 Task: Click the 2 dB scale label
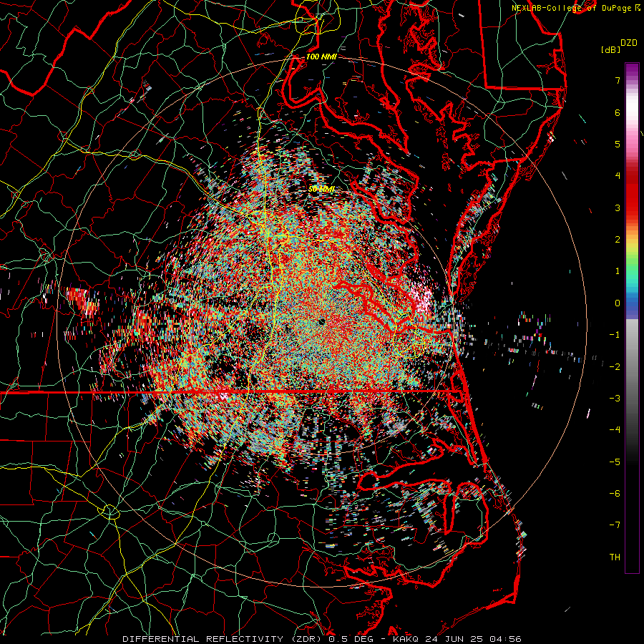(618, 240)
